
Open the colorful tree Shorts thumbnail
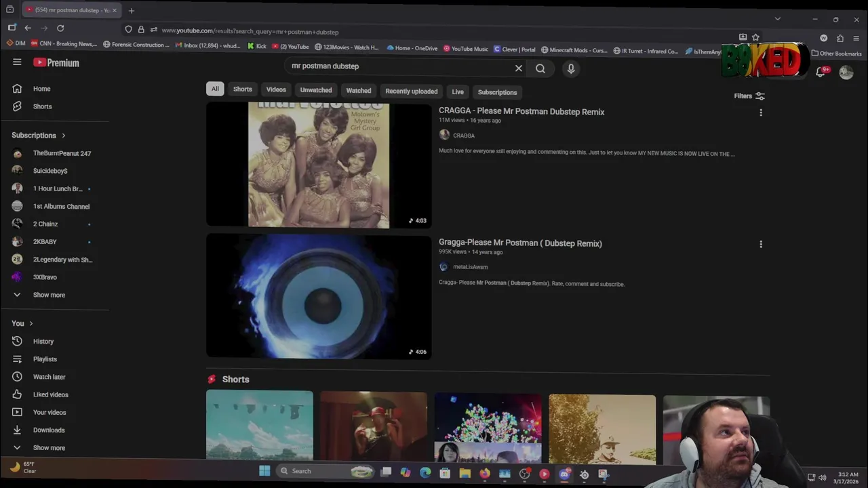pos(488,428)
